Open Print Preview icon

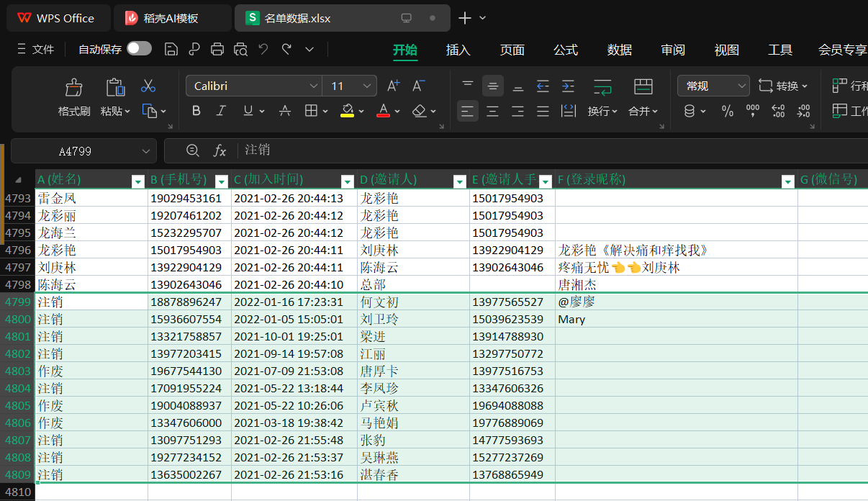click(240, 49)
